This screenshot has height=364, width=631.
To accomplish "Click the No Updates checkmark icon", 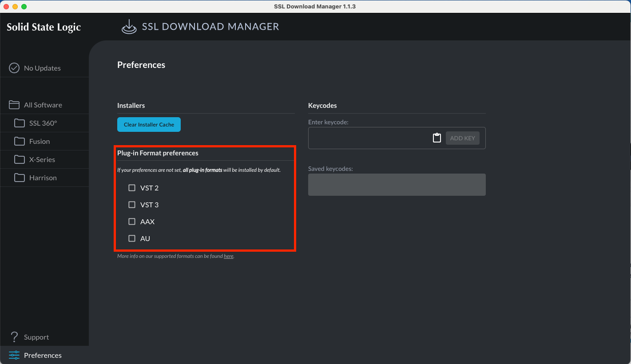I will pos(14,68).
